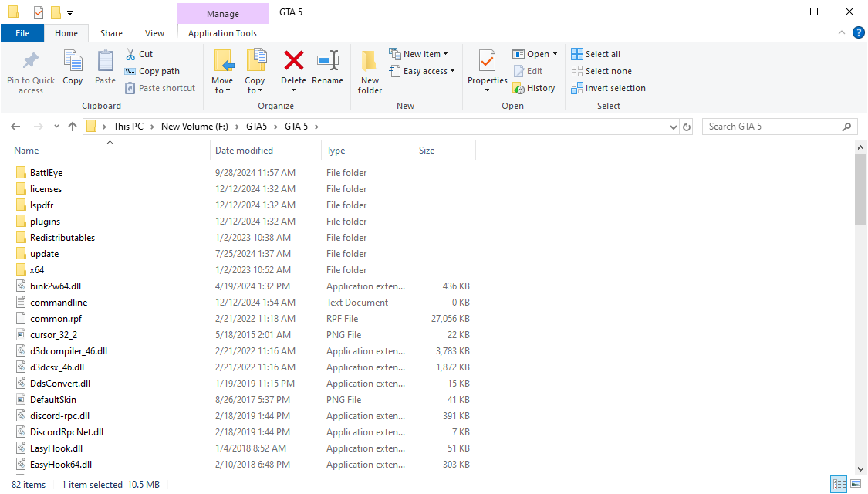The height and width of the screenshot is (494, 868).
Task: Click the Paste clipboard icon
Action: coord(105,61)
